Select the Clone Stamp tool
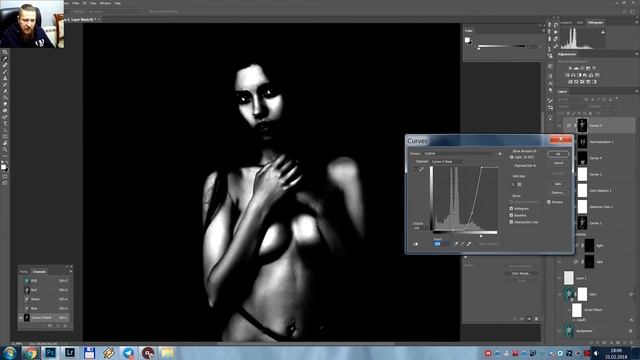The image size is (640, 360). (x=5, y=78)
